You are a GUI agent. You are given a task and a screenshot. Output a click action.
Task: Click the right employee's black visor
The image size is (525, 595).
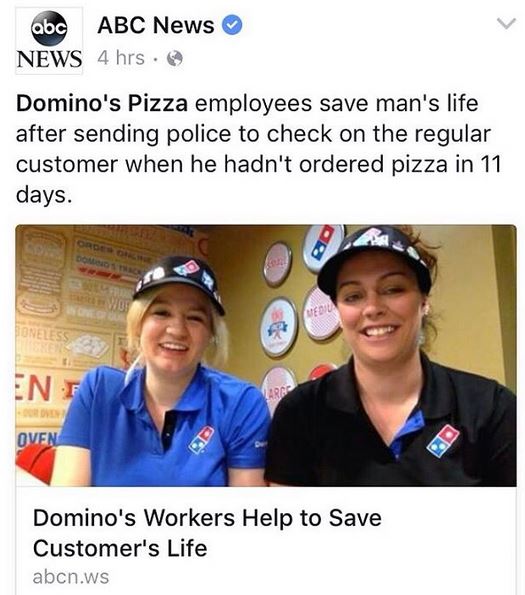click(x=374, y=260)
